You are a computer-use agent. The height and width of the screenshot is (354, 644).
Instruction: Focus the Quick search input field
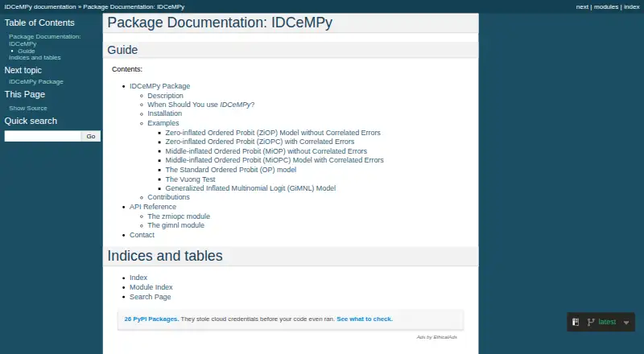43,136
